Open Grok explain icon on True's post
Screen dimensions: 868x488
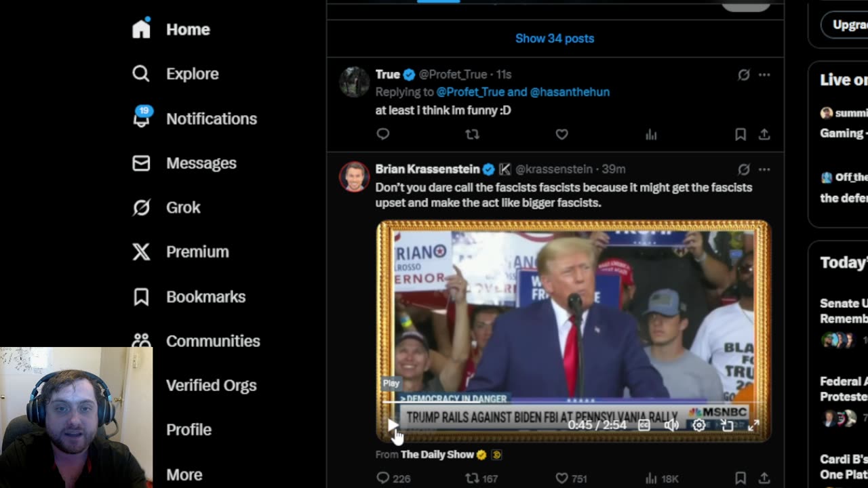pos(744,75)
